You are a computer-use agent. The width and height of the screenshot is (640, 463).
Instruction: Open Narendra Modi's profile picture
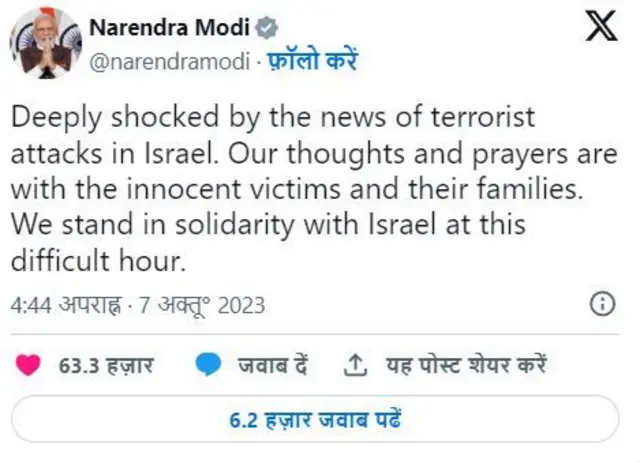[x=45, y=42]
